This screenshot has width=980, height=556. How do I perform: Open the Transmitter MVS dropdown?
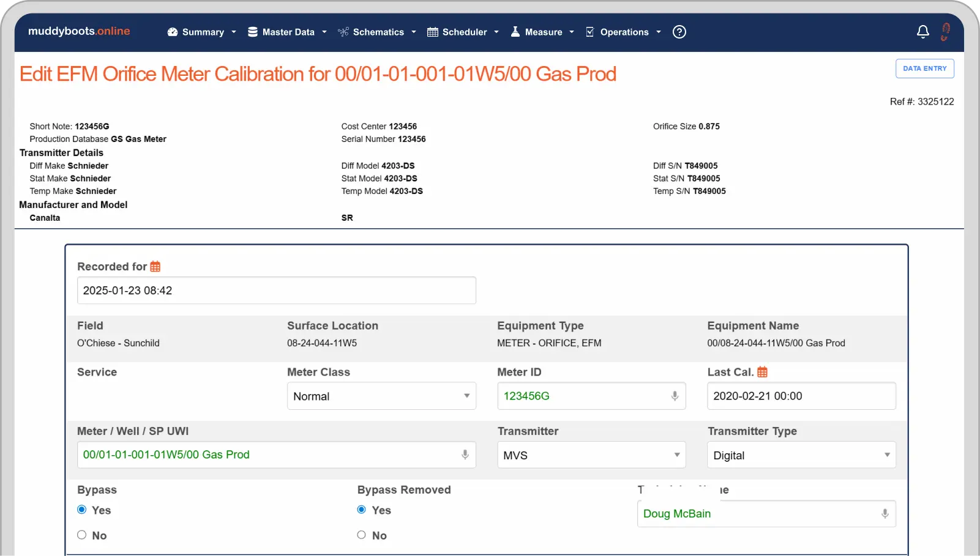pos(591,455)
